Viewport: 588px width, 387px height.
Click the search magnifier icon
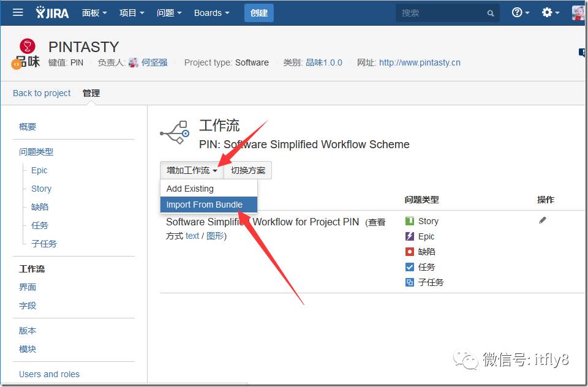[x=490, y=13]
